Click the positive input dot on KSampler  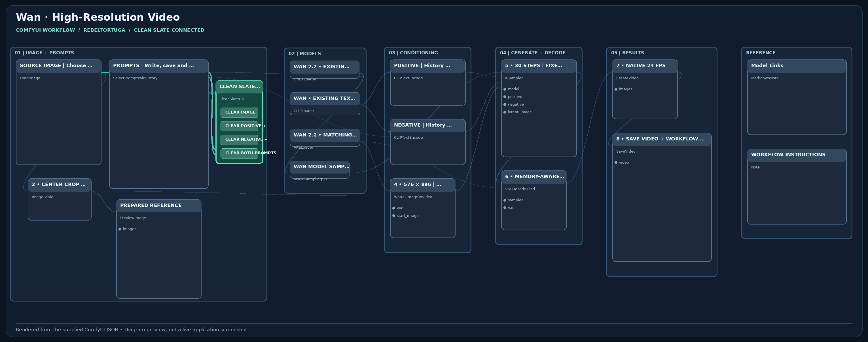(x=505, y=97)
